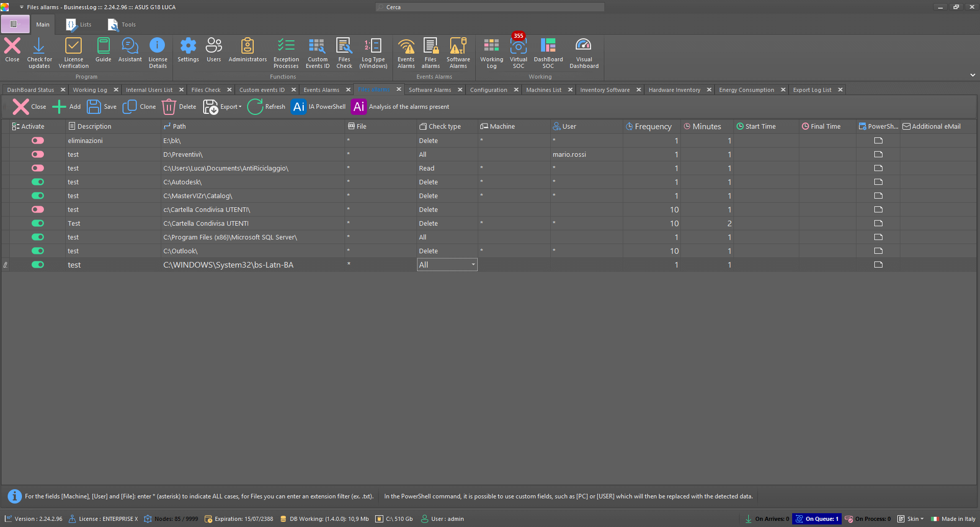
Task: Clone the selected alarm row
Action: point(139,107)
